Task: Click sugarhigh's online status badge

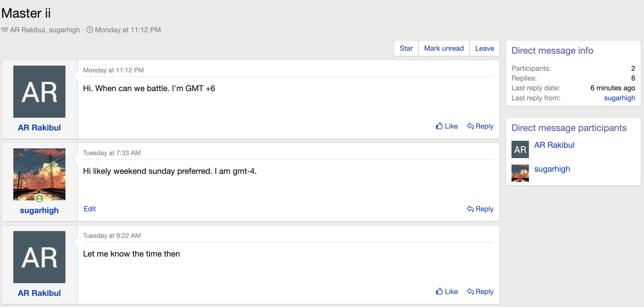Action: click(x=40, y=199)
